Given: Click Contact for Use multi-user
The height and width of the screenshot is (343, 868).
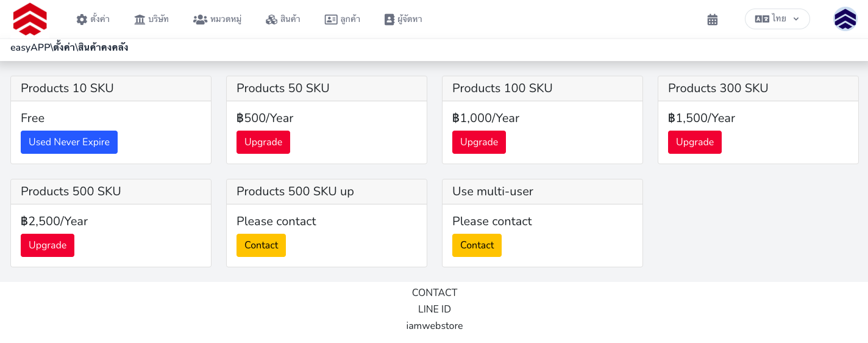Looking at the screenshot, I should tap(477, 245).
